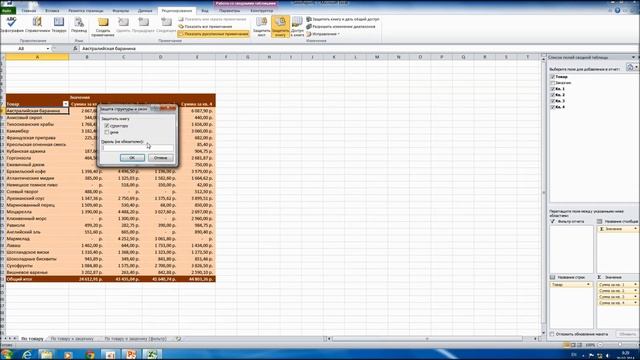Click the insert function fx icon
Image resolution: width=640 pixels, height=360 pixels.
[x=75, y=49]
